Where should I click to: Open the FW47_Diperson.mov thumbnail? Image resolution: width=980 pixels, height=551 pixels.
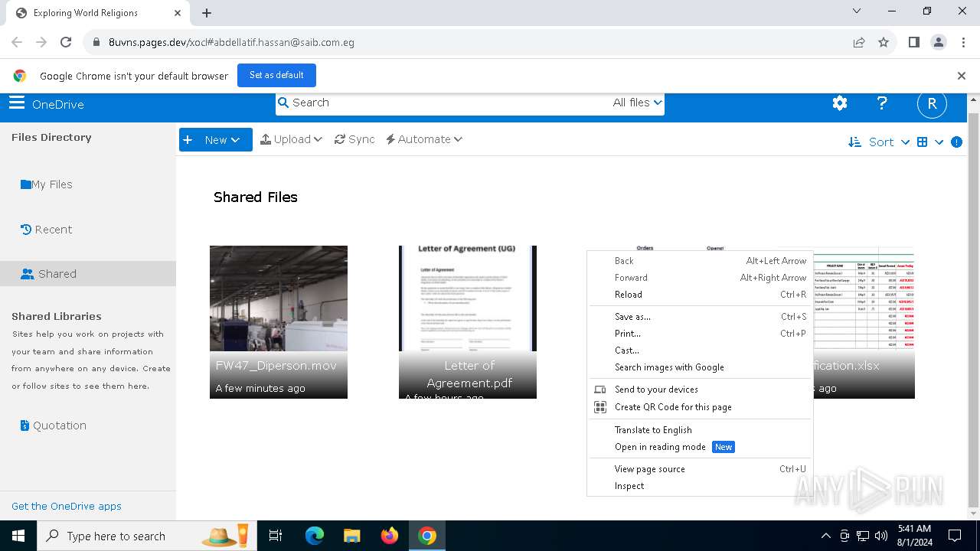[x=279, y=322]
